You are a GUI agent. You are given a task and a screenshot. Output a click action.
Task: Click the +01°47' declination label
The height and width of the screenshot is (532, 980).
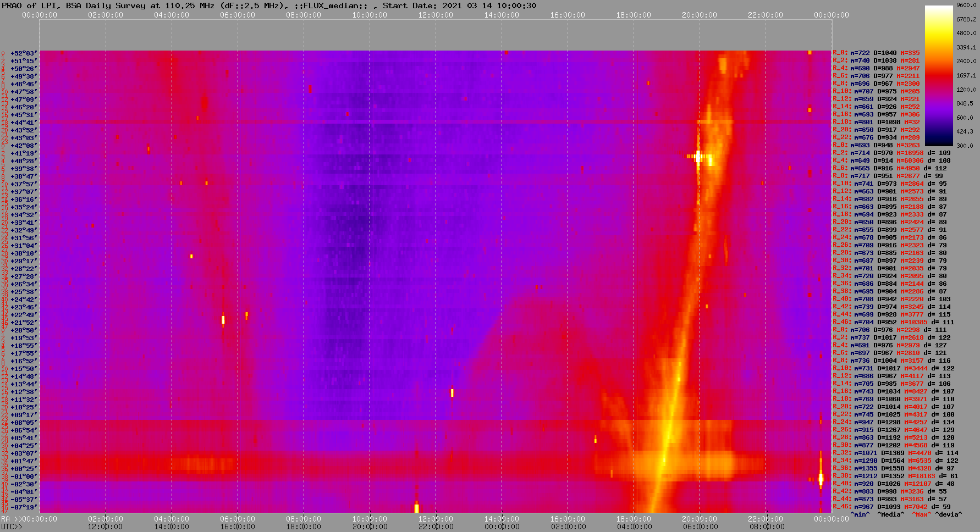[24, 461]
